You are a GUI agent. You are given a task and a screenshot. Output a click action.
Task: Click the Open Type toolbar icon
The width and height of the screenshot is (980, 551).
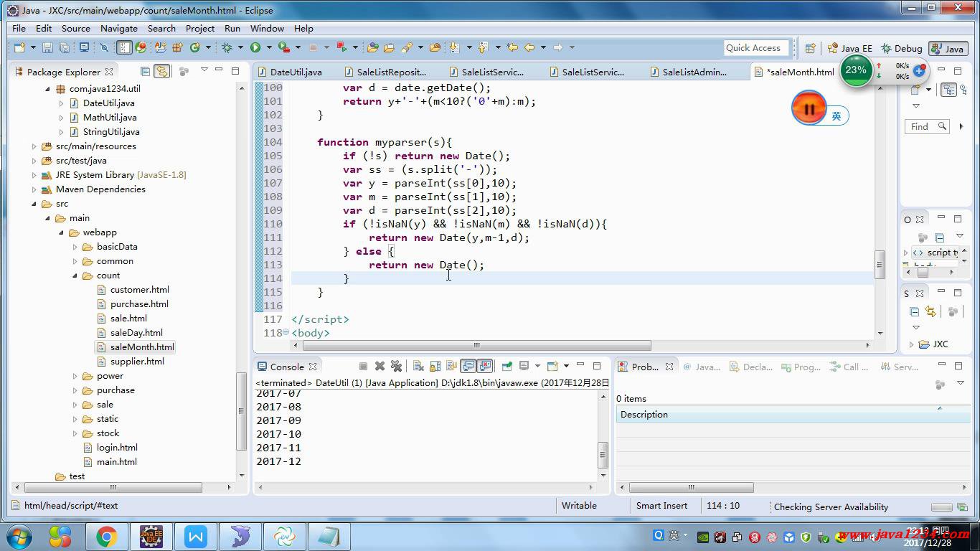click(372, 47)
